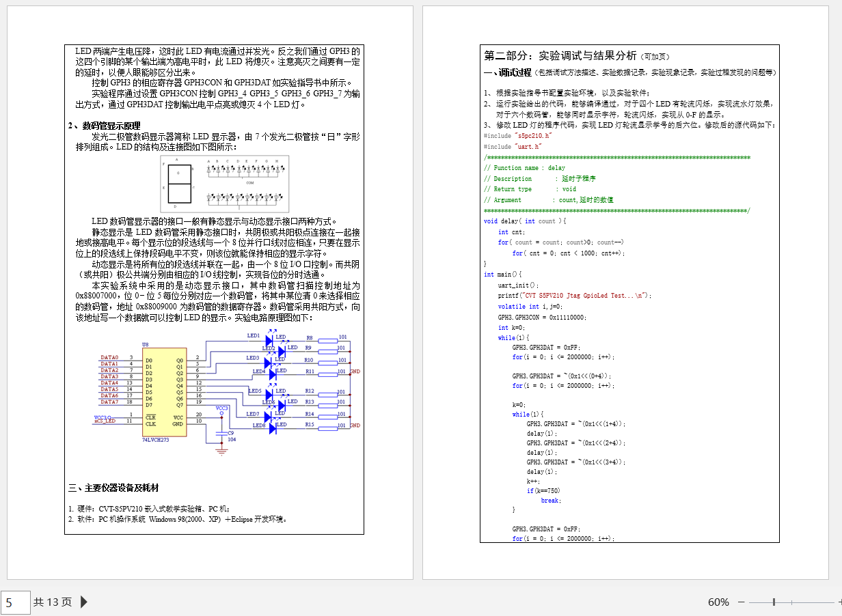Click the printf 'CVT S5PV210' code line
Image resolution: width=842 pixels, height=616 pixels.
click(575, 296)
